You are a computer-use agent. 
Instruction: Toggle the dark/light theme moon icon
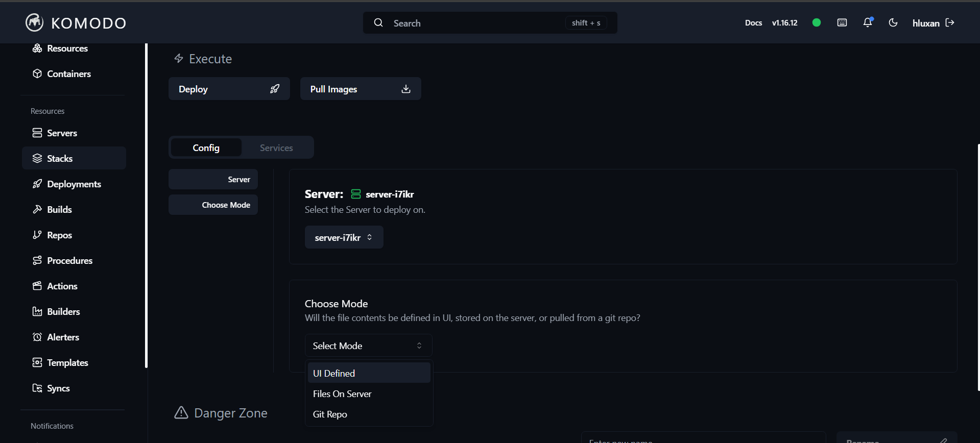tap(893, 22)
